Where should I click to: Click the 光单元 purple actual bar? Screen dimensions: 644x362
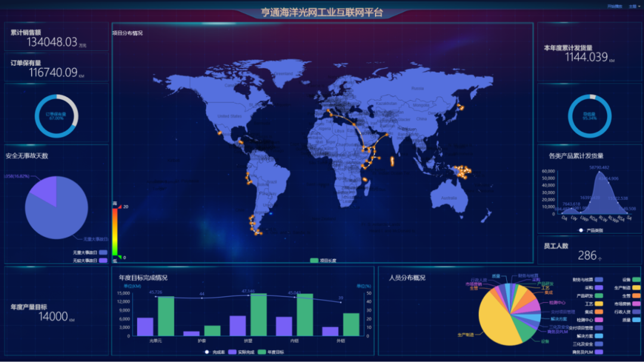145,327
